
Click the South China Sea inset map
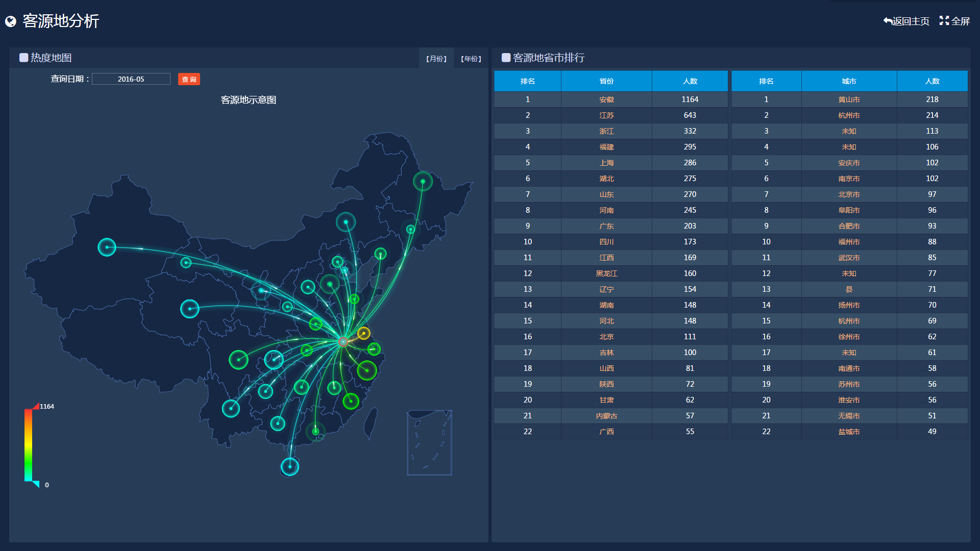429,442
